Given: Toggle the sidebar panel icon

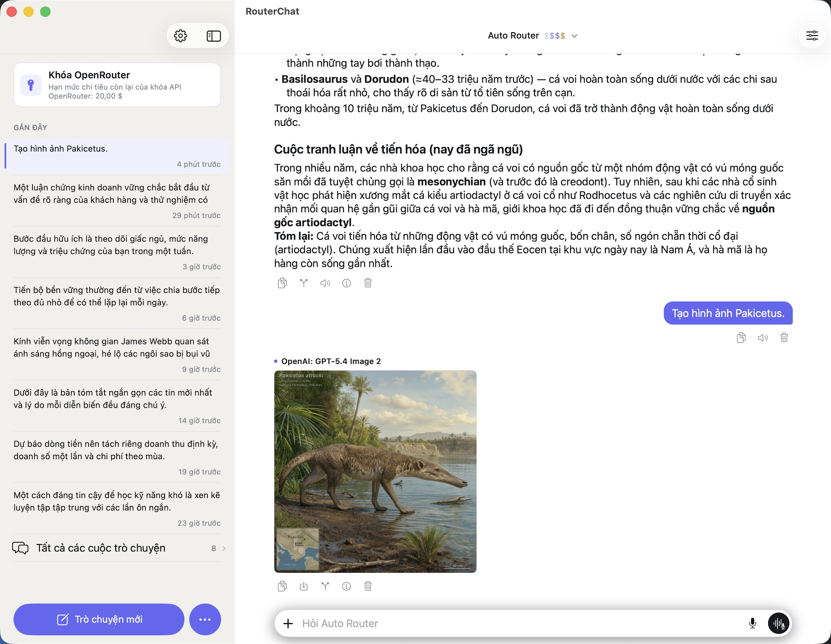Looking at the screenshot, I should pos(214,36).
